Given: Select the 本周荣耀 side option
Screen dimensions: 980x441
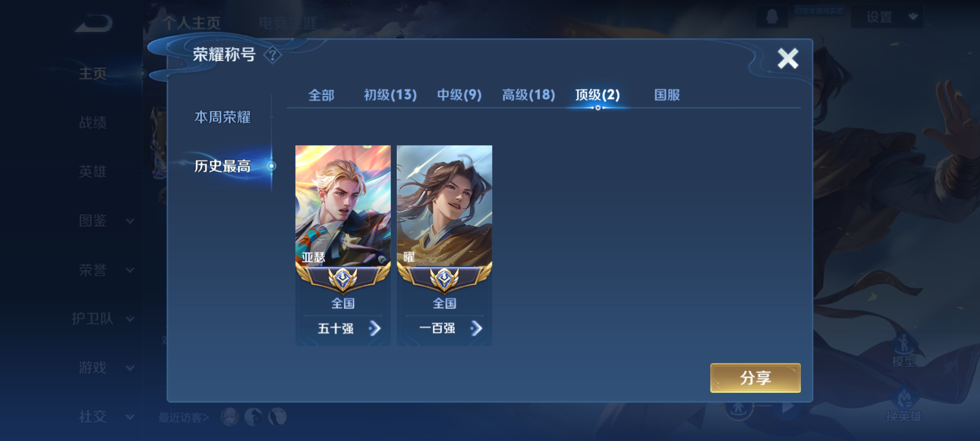Looking at the screenshot, I should 223,117.
